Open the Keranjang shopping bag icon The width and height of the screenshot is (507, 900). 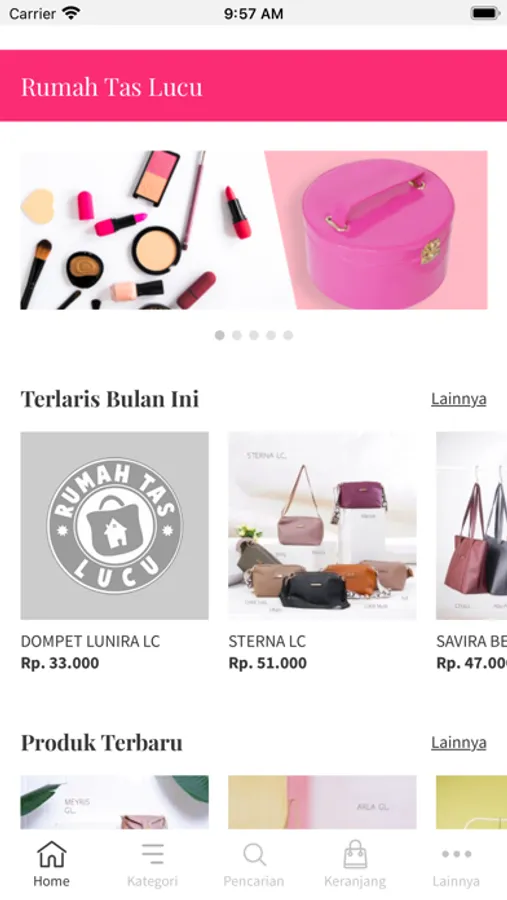point(355,854)
